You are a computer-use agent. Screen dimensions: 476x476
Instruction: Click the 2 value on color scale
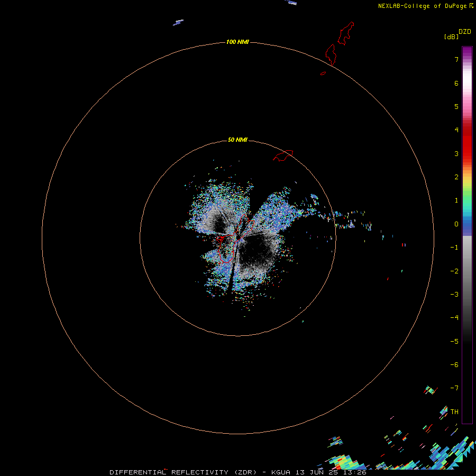pos(456,177)
